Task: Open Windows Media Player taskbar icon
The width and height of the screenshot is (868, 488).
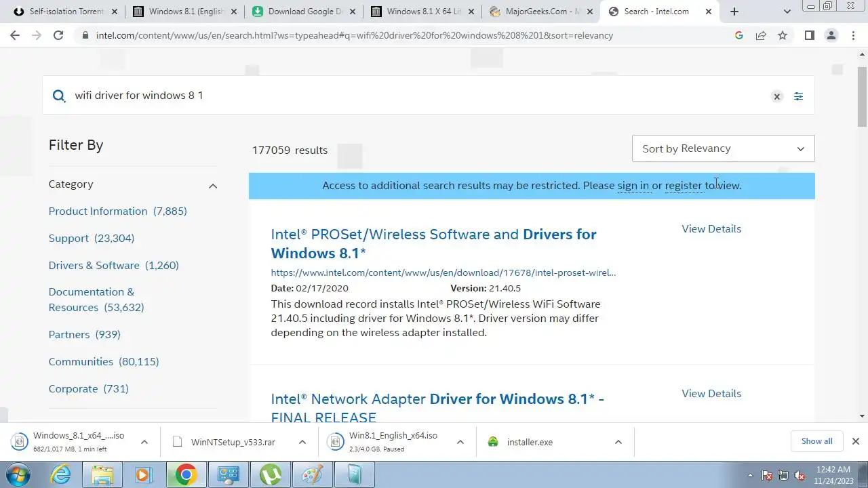Action: pos(144,474)
